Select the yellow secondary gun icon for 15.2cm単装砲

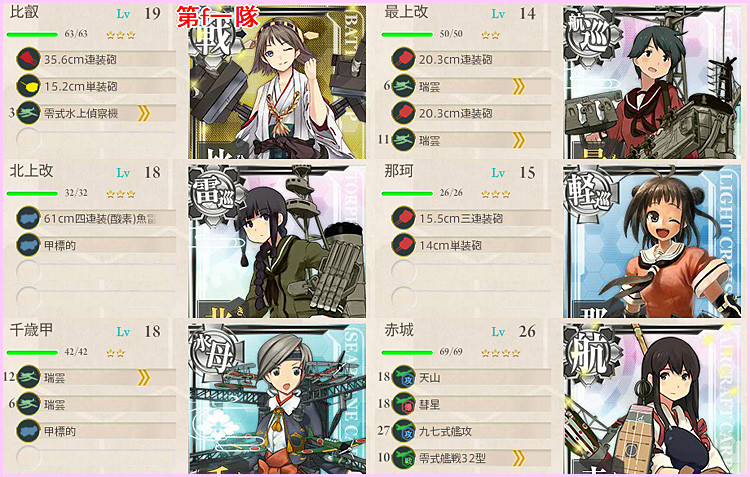click(28, 86)
